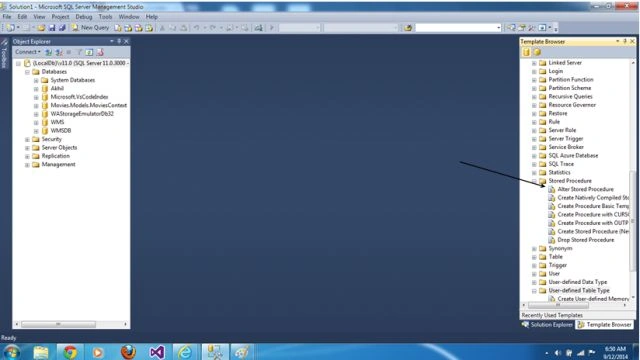Open a Database Engine Query from toolbar
Viewport: 640px width, 360px height.
coord(118,28)
